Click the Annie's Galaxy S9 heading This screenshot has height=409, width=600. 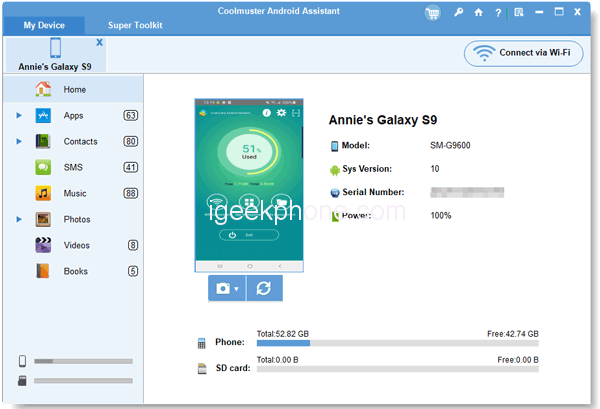pos(383,120)
